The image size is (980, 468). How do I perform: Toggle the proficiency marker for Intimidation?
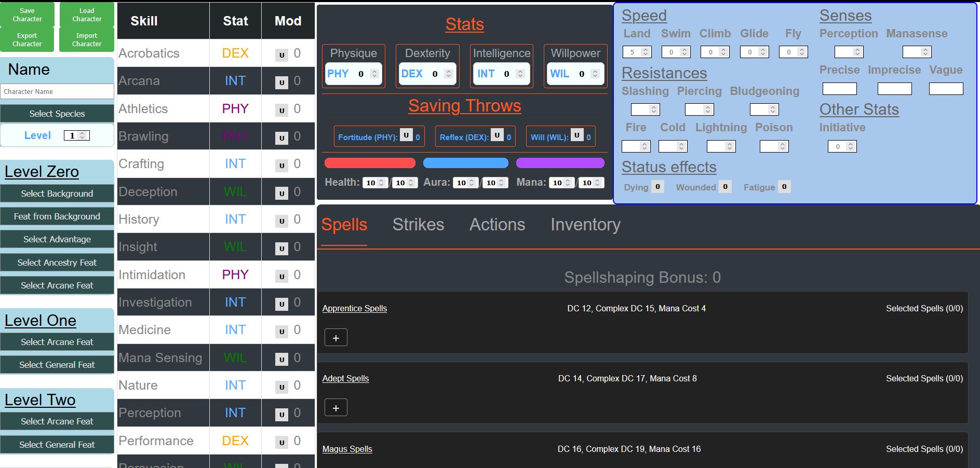tap(281, 274)
